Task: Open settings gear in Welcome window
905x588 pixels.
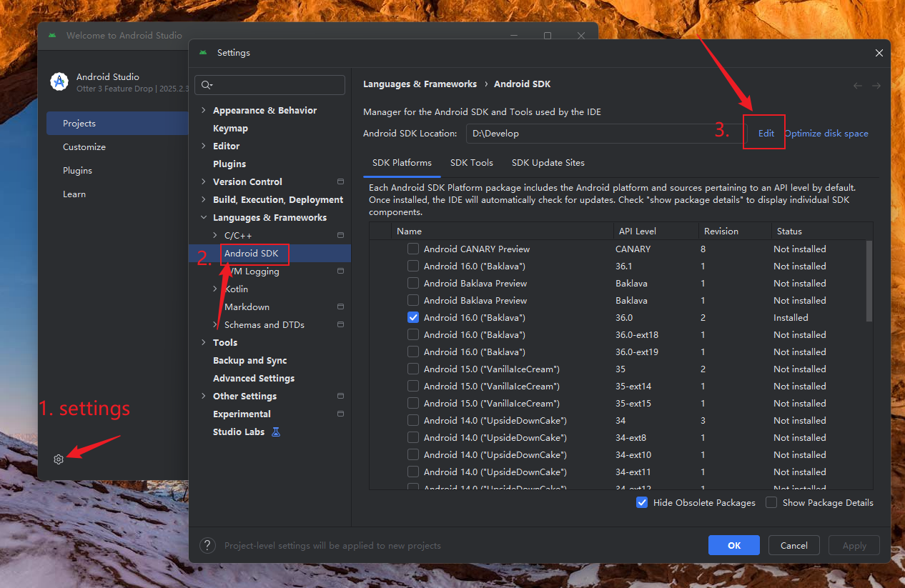Action: (59, 459)
